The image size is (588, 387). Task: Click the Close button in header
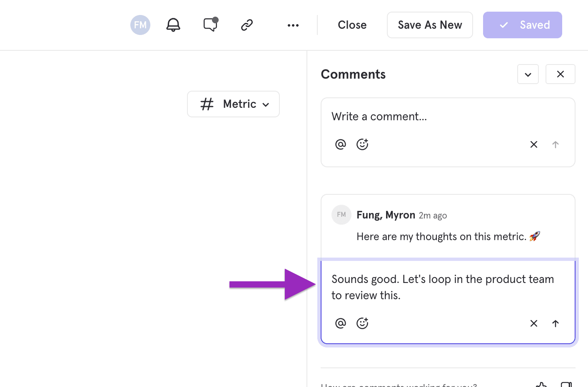[352, 25]
